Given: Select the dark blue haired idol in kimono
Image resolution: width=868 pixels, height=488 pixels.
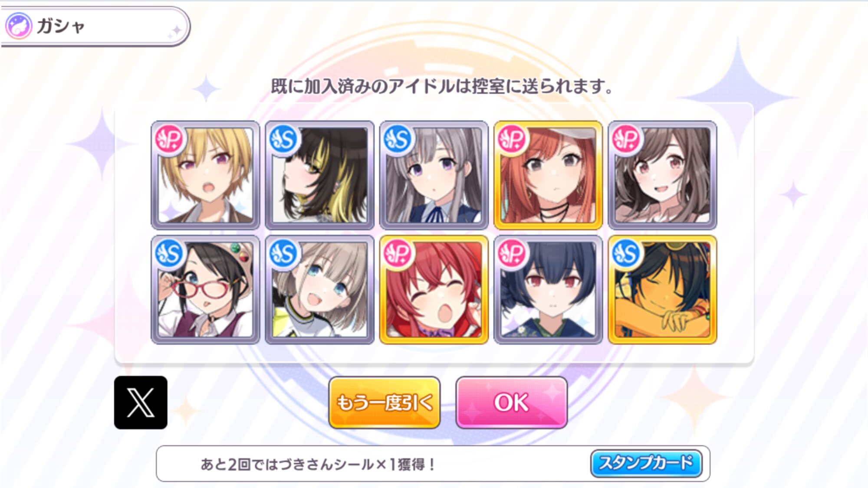Looking at the screenshot, I should click(x=548, y=290).
